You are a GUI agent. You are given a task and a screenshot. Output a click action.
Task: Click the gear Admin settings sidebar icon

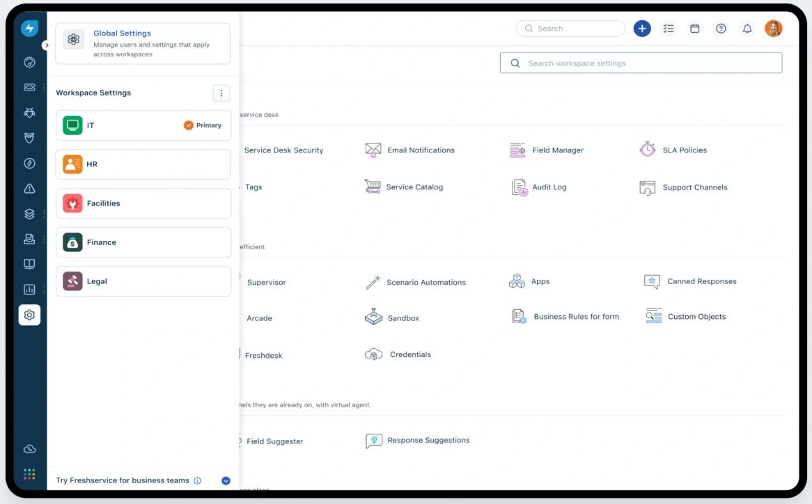tap(29, 315)
